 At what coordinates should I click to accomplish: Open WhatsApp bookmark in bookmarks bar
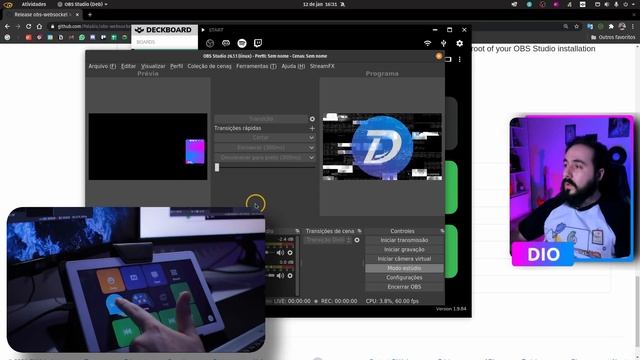[x=82, y=37]
